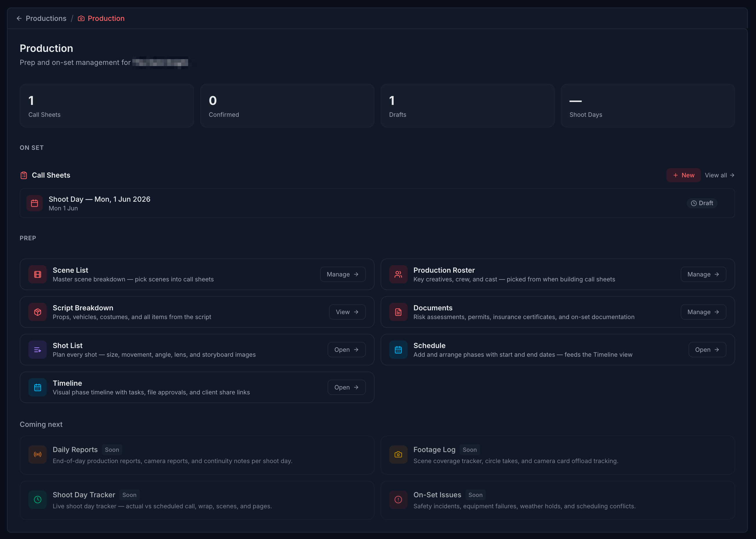Click the Call Sheets stat card
The width and height of the screenshot is (756, 539).
pos(107,105)
